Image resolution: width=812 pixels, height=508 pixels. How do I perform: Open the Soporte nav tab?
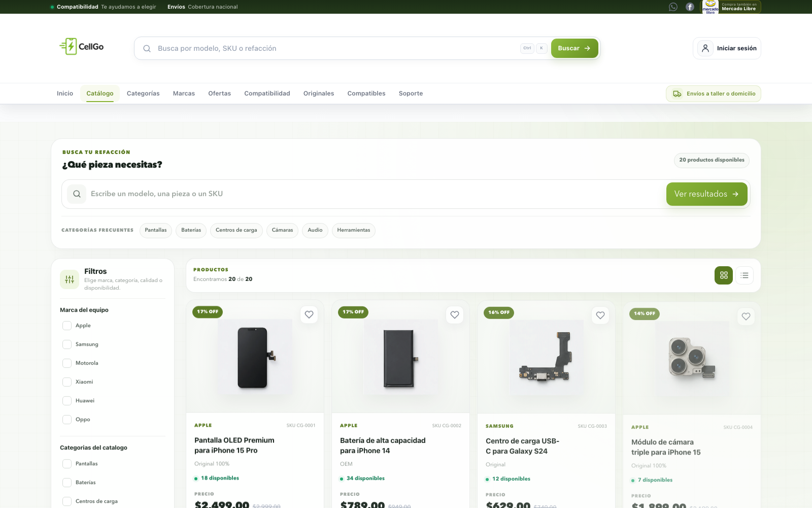pos(411,93)
